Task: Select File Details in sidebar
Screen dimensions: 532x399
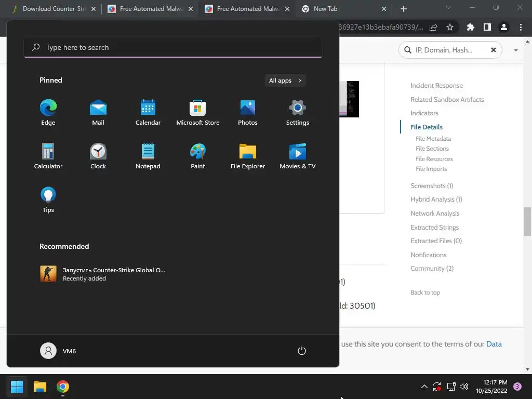Action: tap(426, 127)
